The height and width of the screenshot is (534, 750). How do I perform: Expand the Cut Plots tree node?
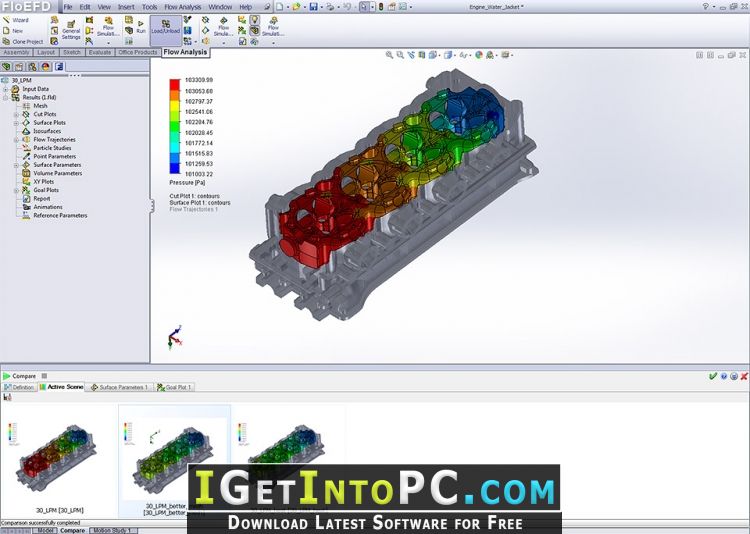(x=16, y=114)
